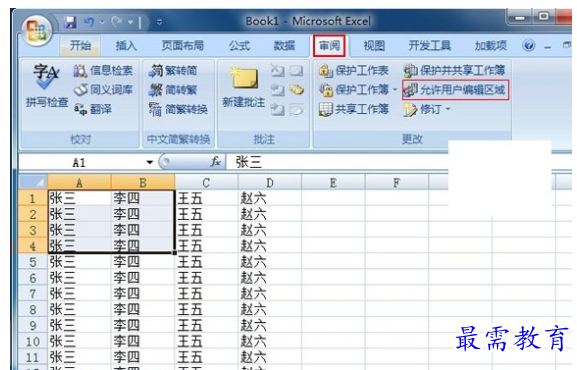Image resolution: width=577 pixels, height=370 pixels.
Task: Open the 开发工具 tab
Action: point(429,46)
